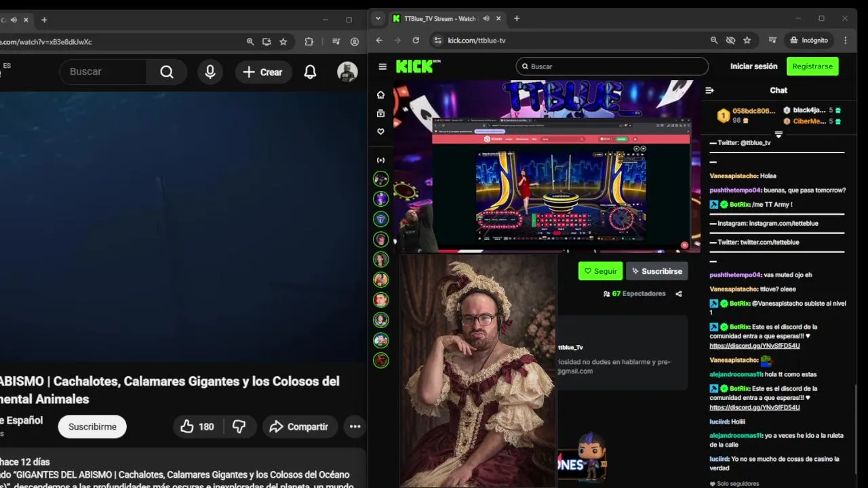Mute the YouTube tab audio icon

[x=14, y=20]
